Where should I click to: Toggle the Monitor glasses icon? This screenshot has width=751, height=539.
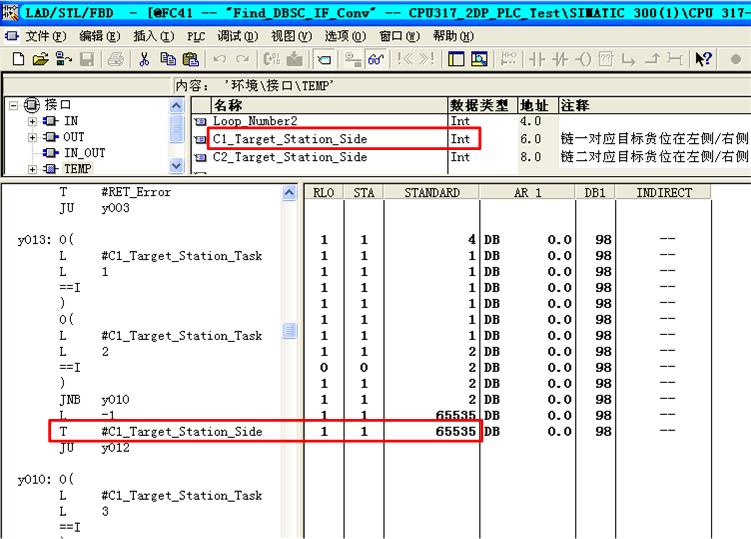(376, 59)
